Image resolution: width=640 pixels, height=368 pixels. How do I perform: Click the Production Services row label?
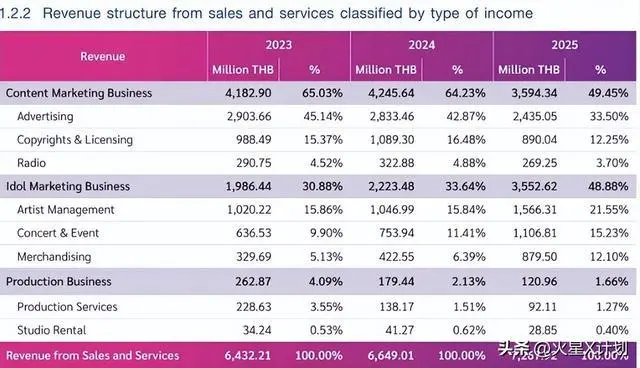[67, 307]
